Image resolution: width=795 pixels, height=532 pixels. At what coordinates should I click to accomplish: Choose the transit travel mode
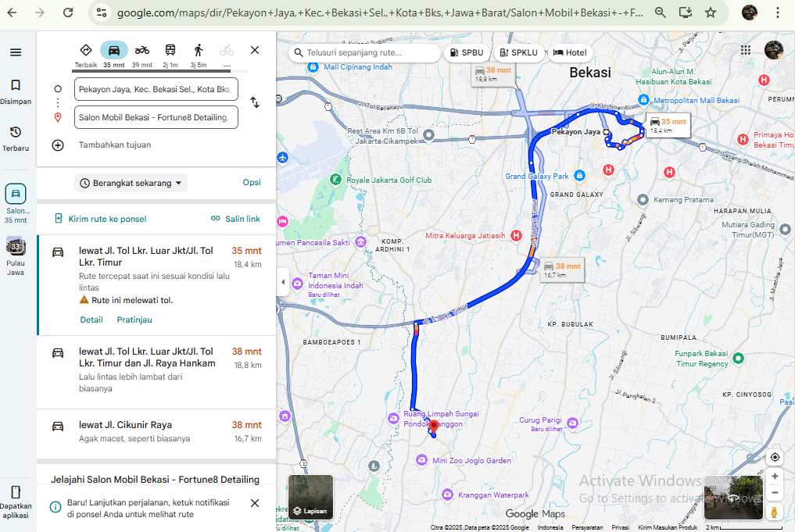[x=170, y=51]
